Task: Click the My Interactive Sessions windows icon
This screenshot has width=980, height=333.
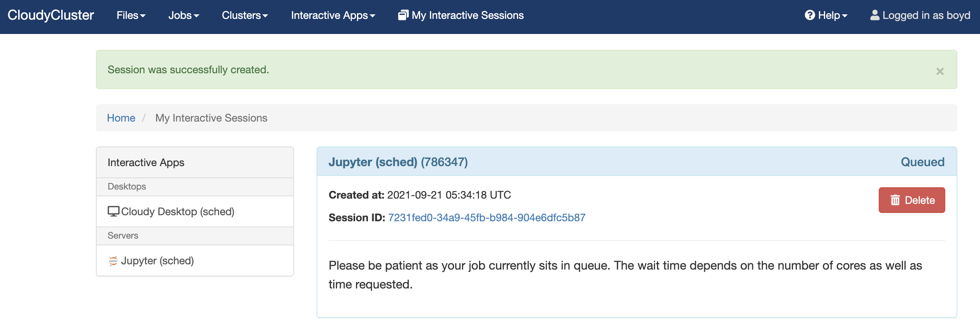Action: [403, 15]
